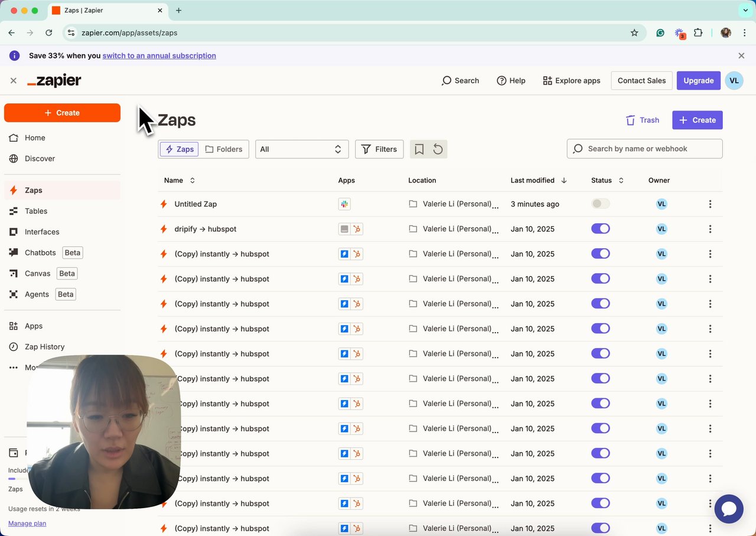Open Explore apps
The height and width of the screenshot is (536, 756).
(571, 80)
